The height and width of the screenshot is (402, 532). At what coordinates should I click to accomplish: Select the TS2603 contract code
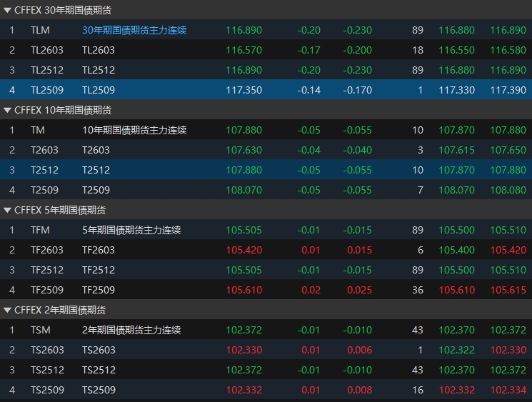click(47, 350)
